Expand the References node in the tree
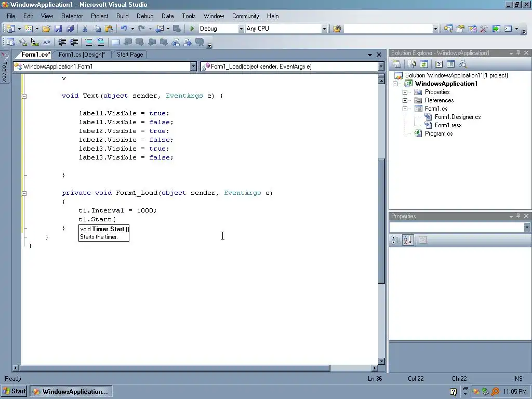The height and width of the screenshot is (399, 532). click(x=405, y=100)
